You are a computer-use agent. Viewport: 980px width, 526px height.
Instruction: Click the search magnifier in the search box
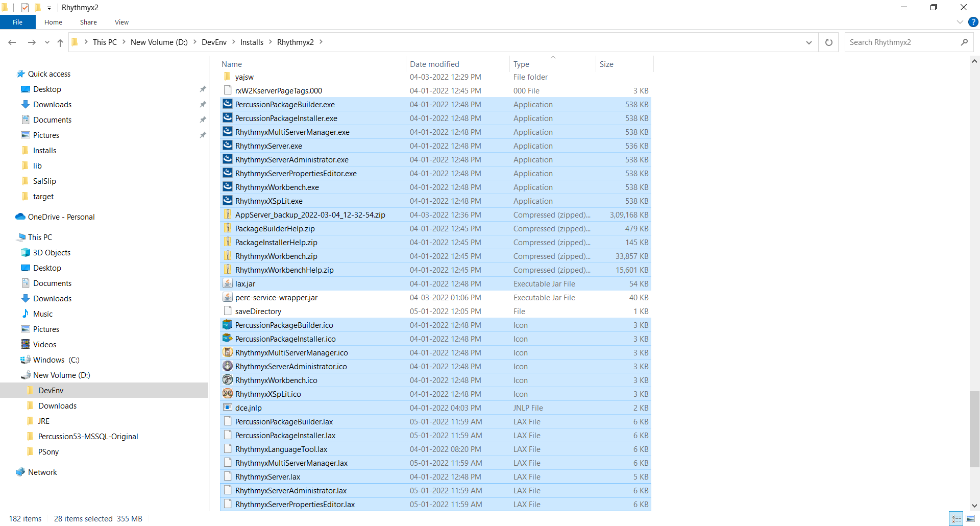(964, 42)
